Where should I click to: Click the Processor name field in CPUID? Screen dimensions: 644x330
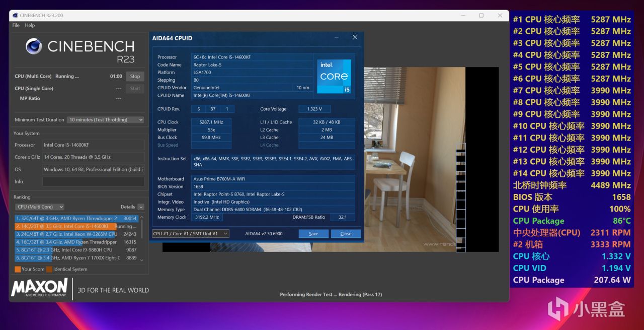click(x=252, y=57)
